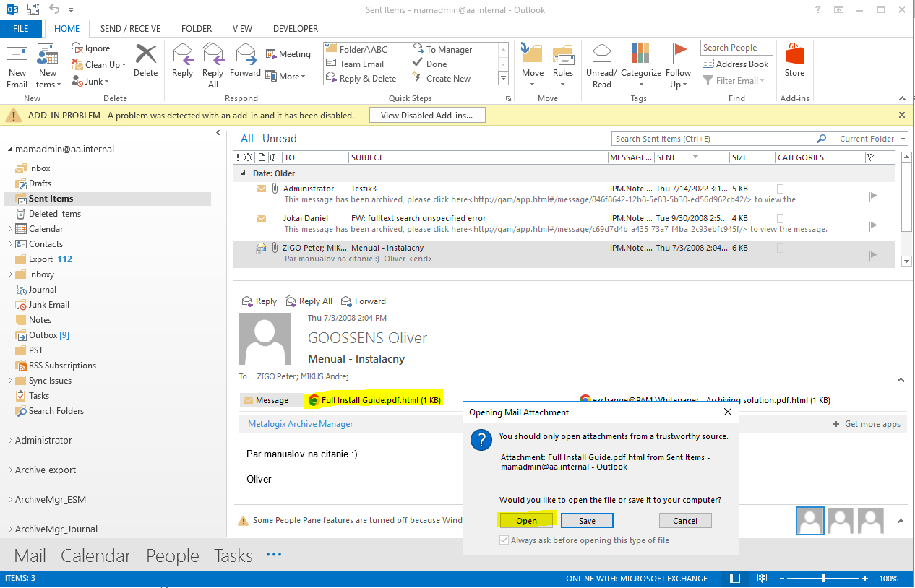Click the Delete icon in ribbon
The image size is (915, 588).
[x=145, y=54]
